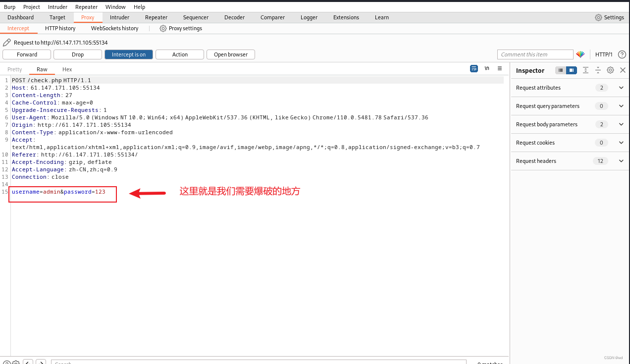Expand all Inspector sections icon
Screen dimensions: 630x364
pyautogui.click(x=585, y=70)
